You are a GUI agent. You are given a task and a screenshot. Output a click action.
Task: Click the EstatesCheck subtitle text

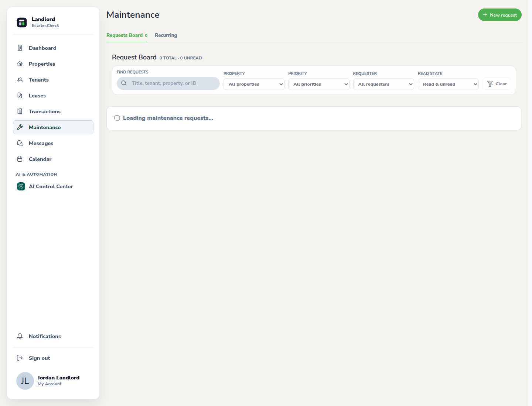click(45, 25)
